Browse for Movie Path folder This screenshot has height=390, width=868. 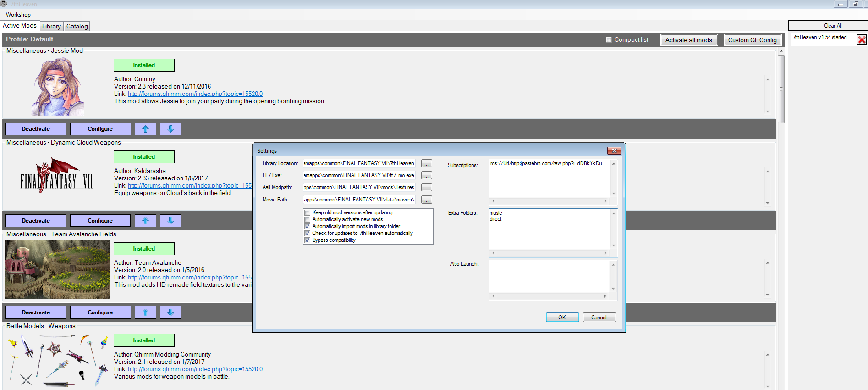pyautogui.click(x=426, y=200)
